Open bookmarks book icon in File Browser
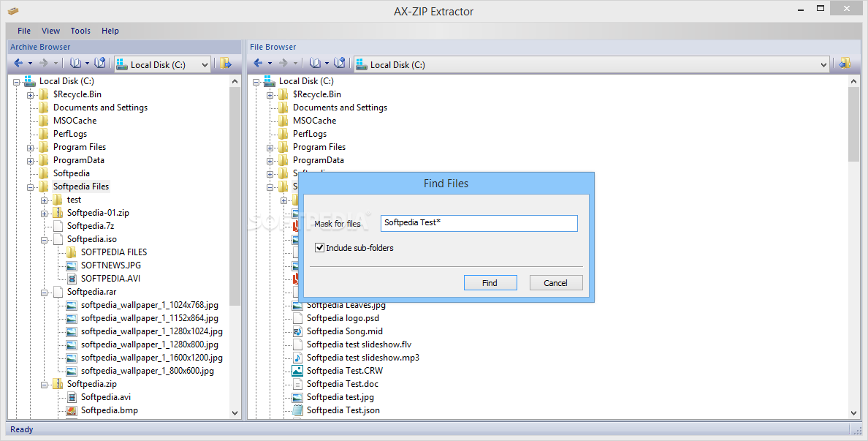 click(316, 64)
